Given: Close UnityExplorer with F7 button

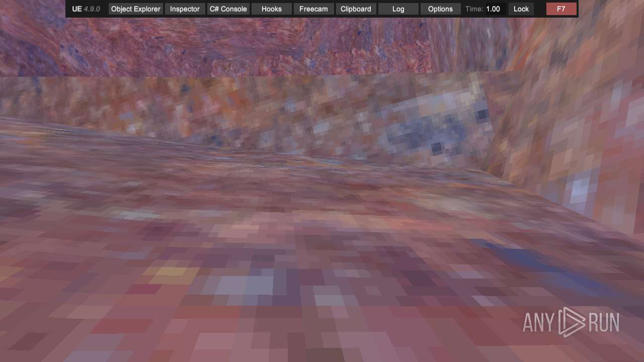Looking at the screenshot, I should [x=561, y=9].
